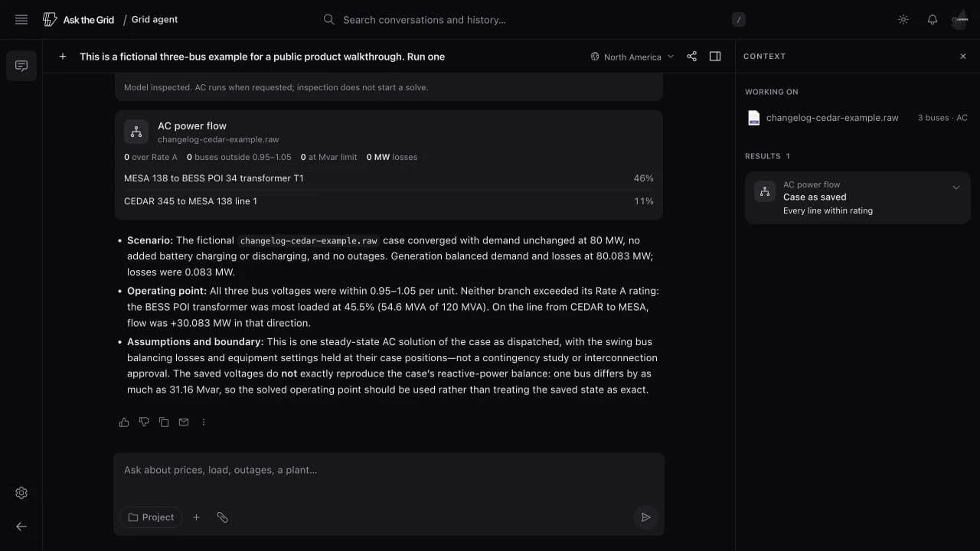
Task: Copy the response to clipboard
Action: tap(164, 422)
